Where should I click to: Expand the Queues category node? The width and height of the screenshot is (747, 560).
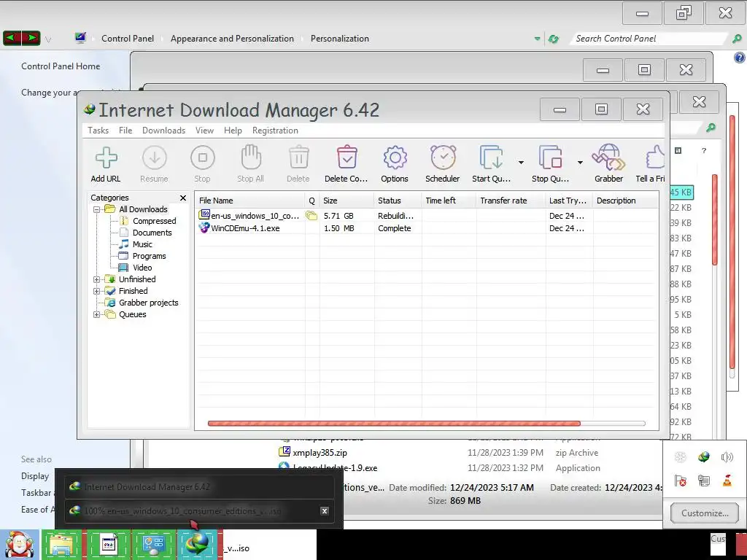(x=97, y=314)
